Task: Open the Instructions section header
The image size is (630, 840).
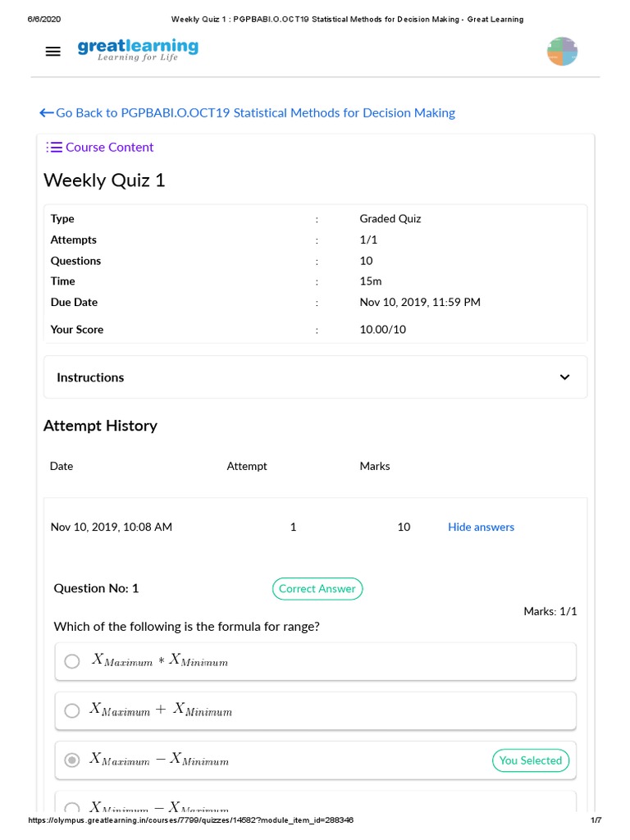Action: pyautogui.click(x=90, y=377)
